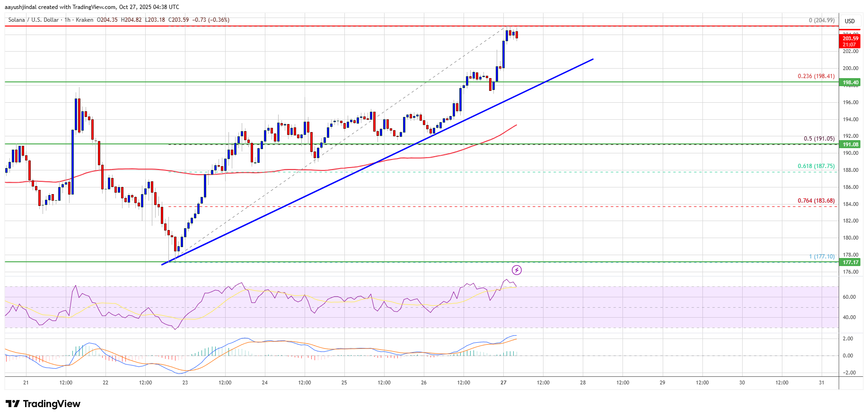
Task: Select the 0.236 (198.41) Fibonacci level label
Action: click(x=816, y=76)
